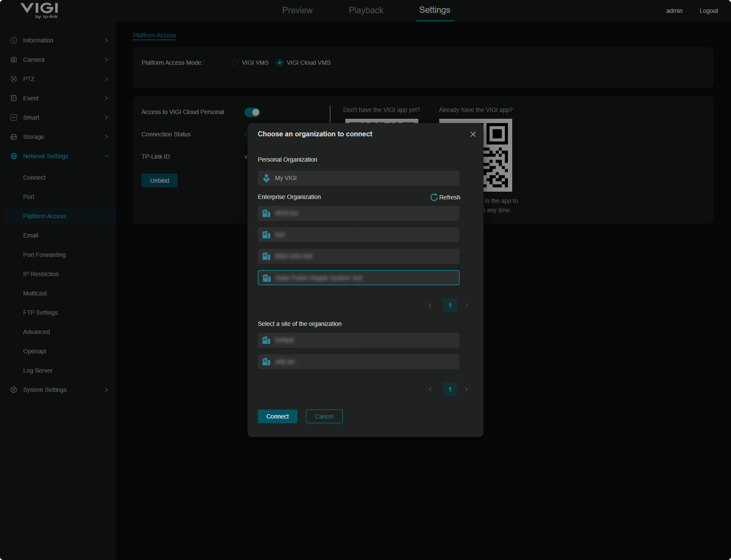The height and width of the screenshot is (560, 731).
Task: Close the organization dialog with X
Action: pyautogui.click(x=473, y=134)
